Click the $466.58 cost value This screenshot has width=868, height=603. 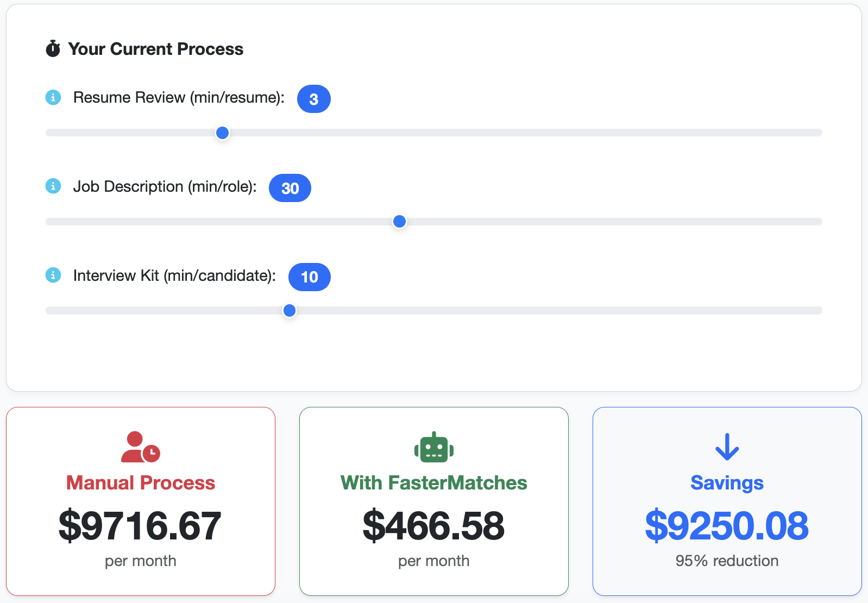[x=434, y=526]
